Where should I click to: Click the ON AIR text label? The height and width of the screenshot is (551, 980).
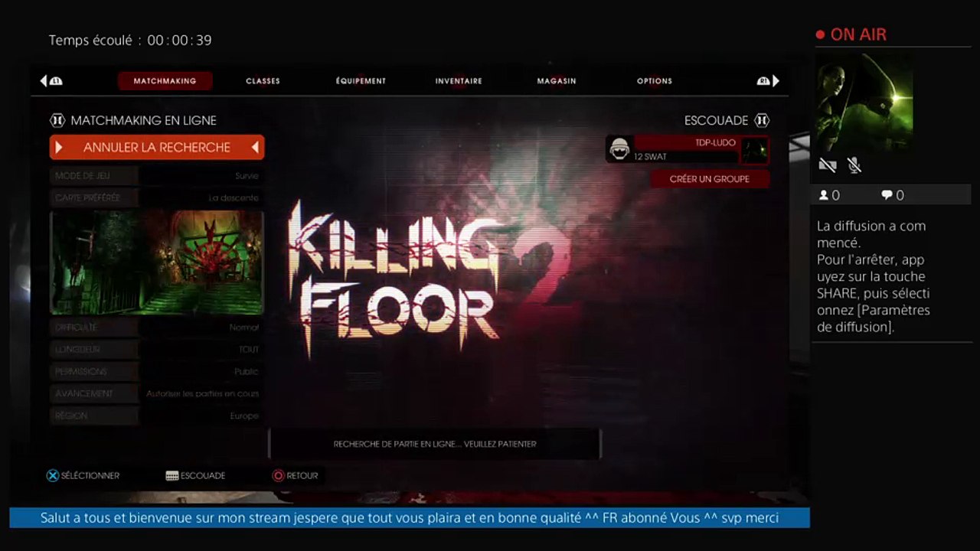coord(858,34)
